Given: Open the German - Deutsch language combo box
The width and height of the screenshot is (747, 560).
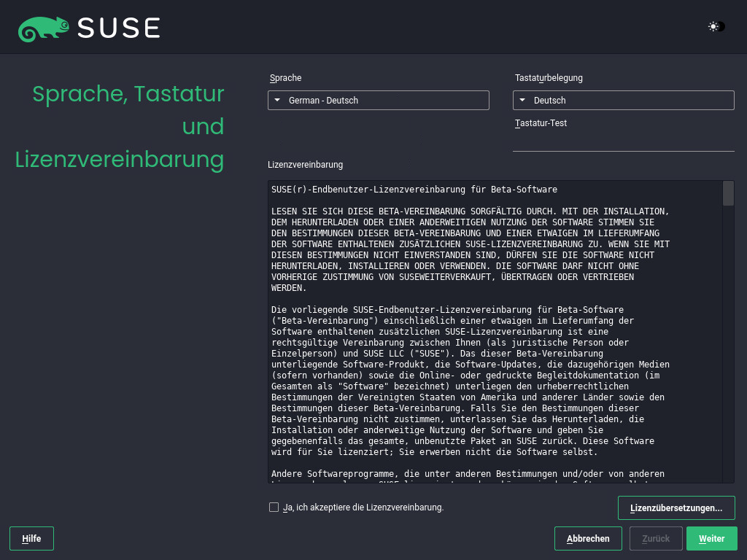Looking at the screenshot, I should [378, 101].
